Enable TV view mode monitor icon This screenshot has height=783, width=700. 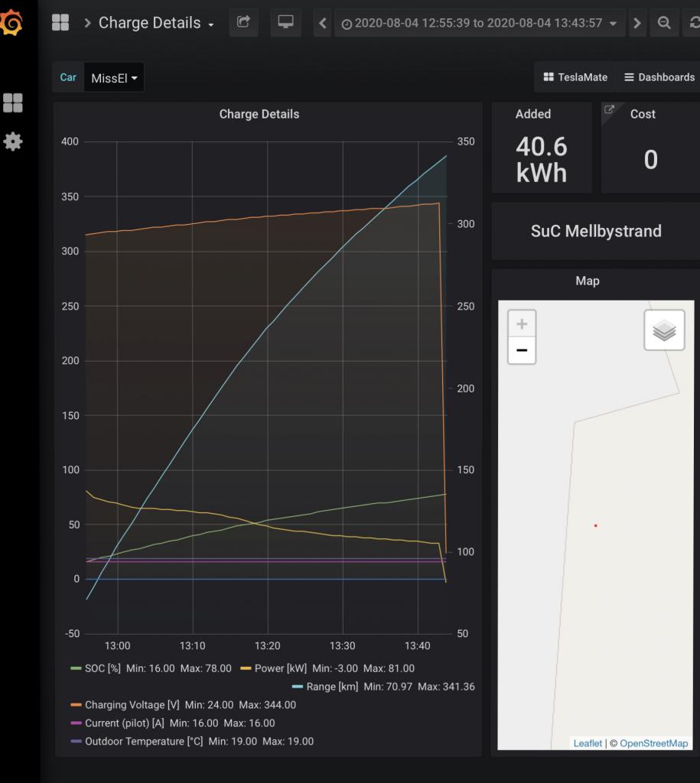[x=285, y=23]
